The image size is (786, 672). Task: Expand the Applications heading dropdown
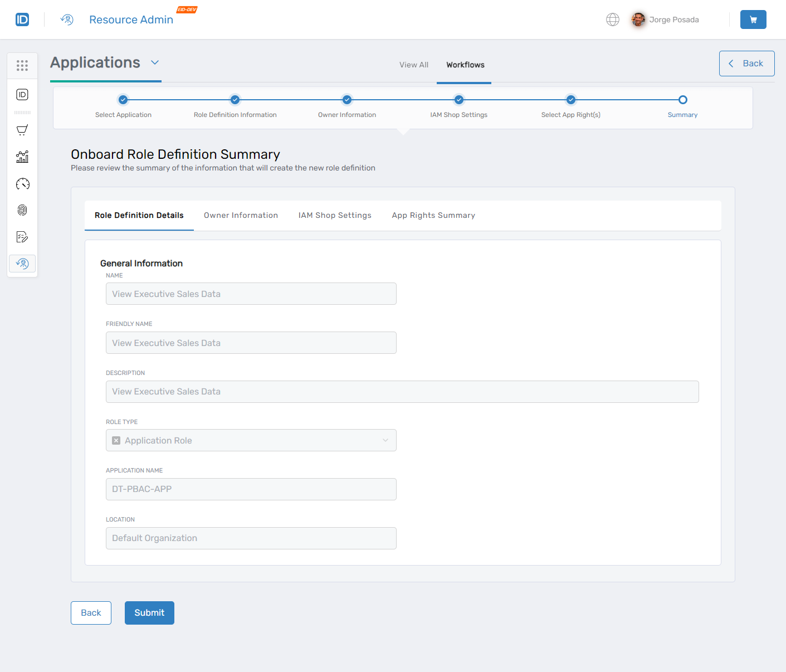155,62
